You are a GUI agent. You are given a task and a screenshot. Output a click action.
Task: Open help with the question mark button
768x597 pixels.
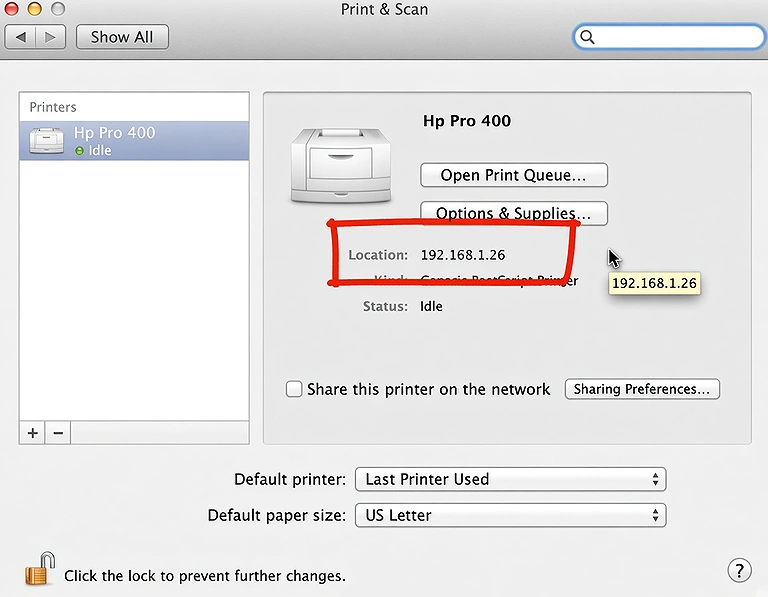pyautogui.click(x=739, y=571)
